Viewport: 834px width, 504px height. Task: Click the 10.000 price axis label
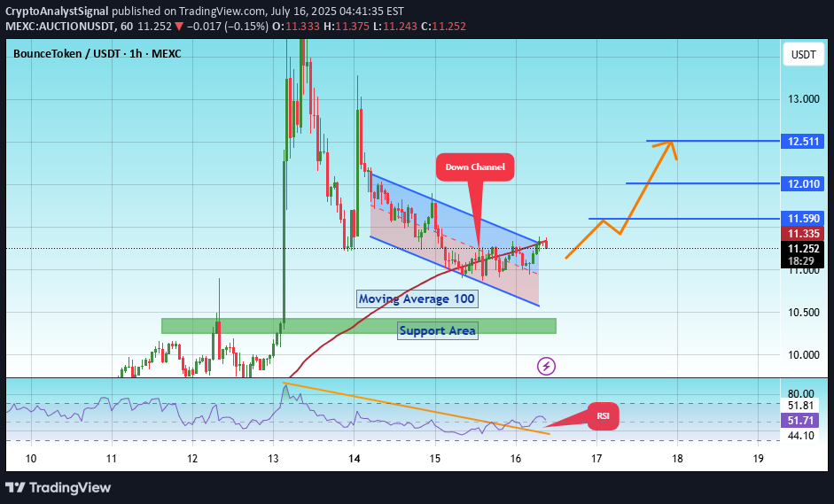803,355
